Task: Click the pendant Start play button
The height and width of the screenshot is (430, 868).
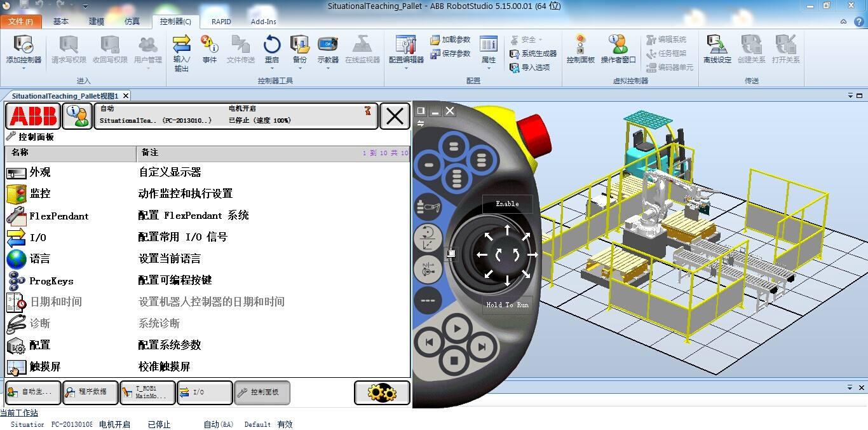Action: (x=456, y=329)
